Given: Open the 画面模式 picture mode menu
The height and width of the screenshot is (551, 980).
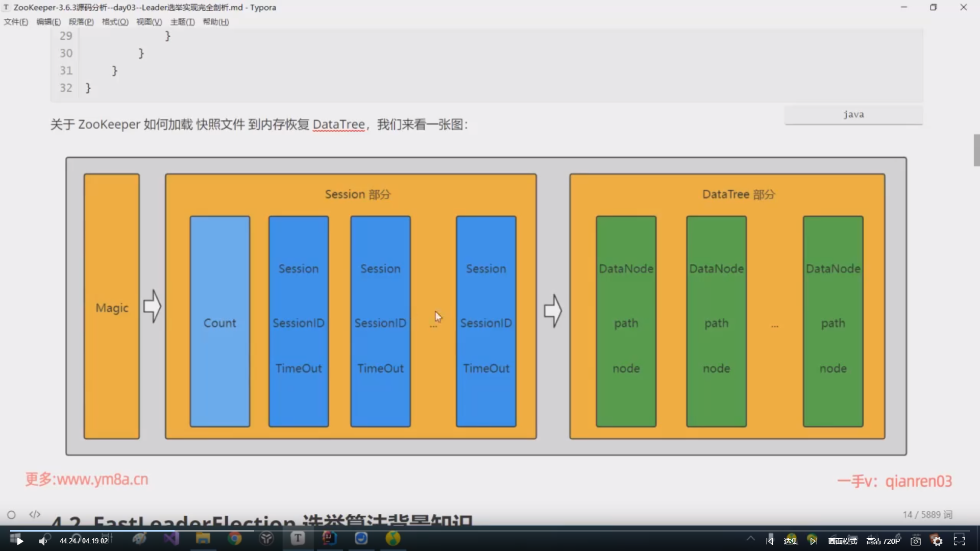Looking at the screenshot, I should coord(843,541).
